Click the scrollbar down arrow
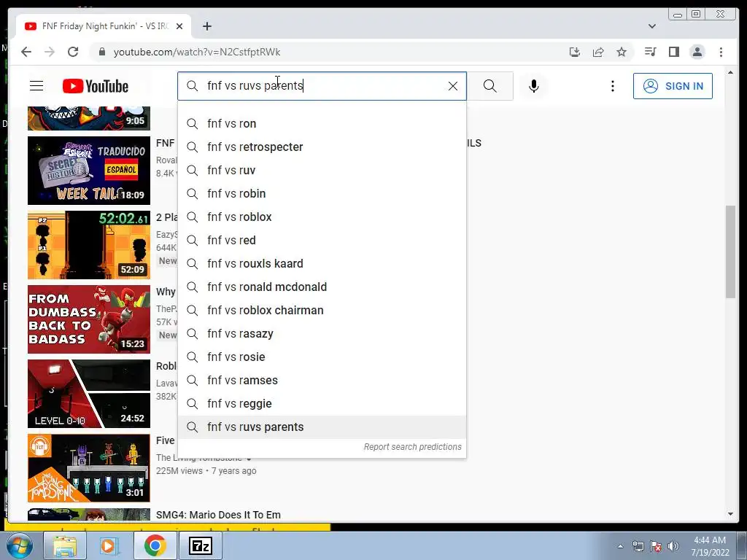 pyautogui.click(x=730, y=514)
